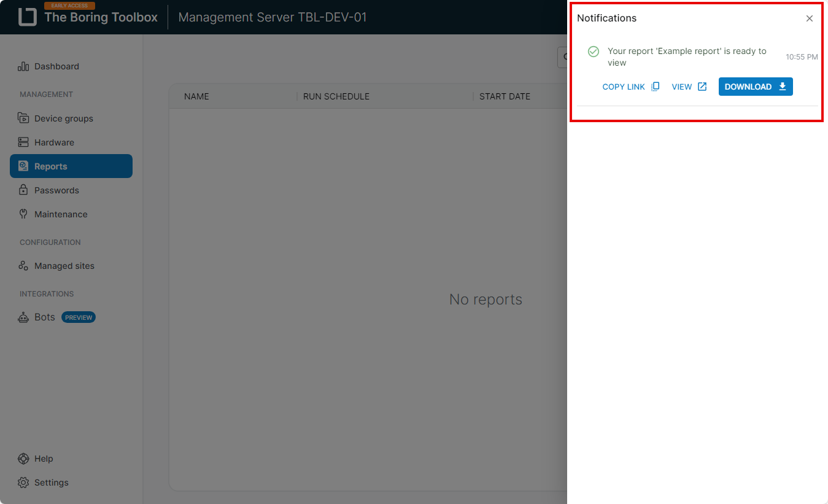Open the Hardware section in sidebar
Screen dimensions: 828x504
tap(54, 142)
